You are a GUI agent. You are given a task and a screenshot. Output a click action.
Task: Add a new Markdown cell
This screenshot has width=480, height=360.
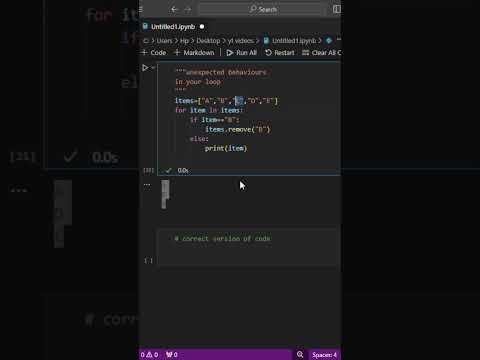click(x=195, y=53)
